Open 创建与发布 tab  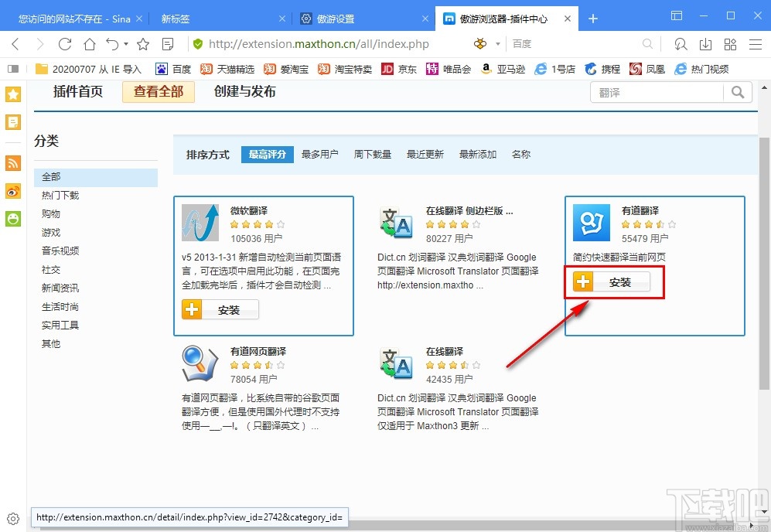[244, 91]
